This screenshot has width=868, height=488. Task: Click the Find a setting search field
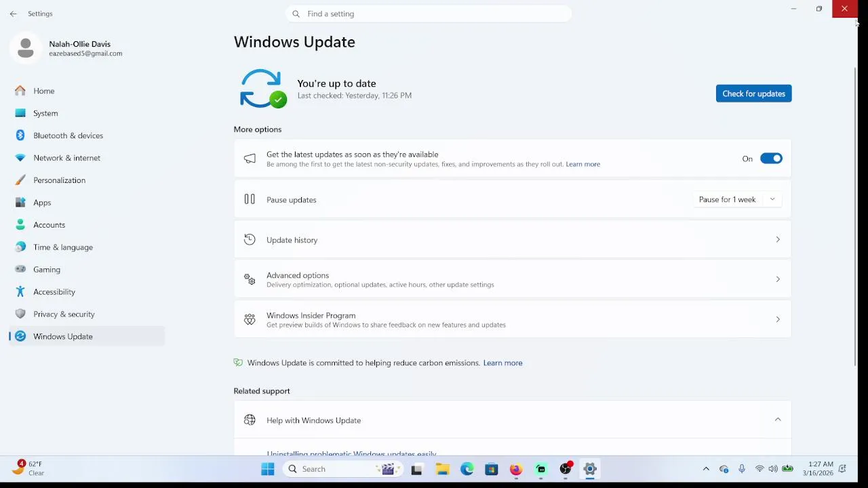point(429,14)
